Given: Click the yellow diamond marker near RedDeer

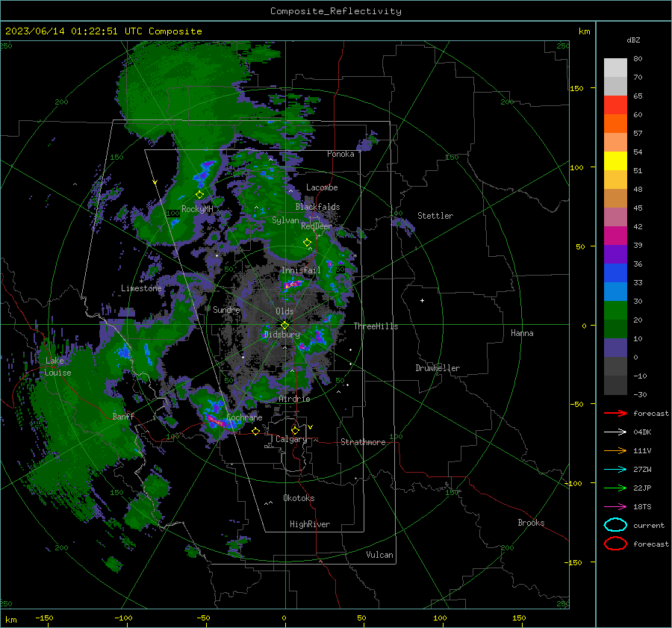Looking at the screenshot, I should click(307, 243).
